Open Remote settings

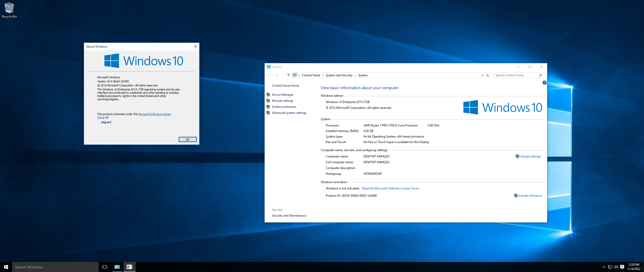pos(283,101)
